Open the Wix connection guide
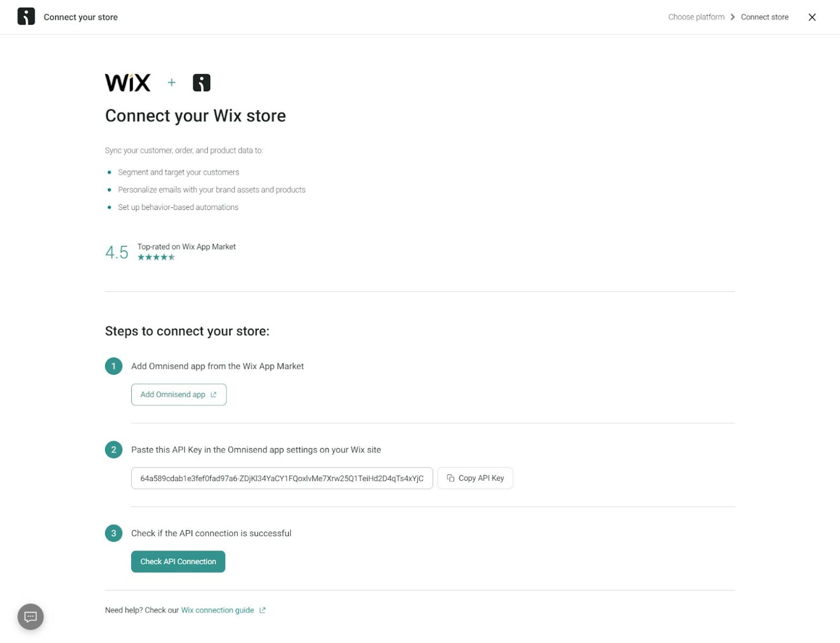This screenshot has height=643, width=840. click(x=217, y=610)
